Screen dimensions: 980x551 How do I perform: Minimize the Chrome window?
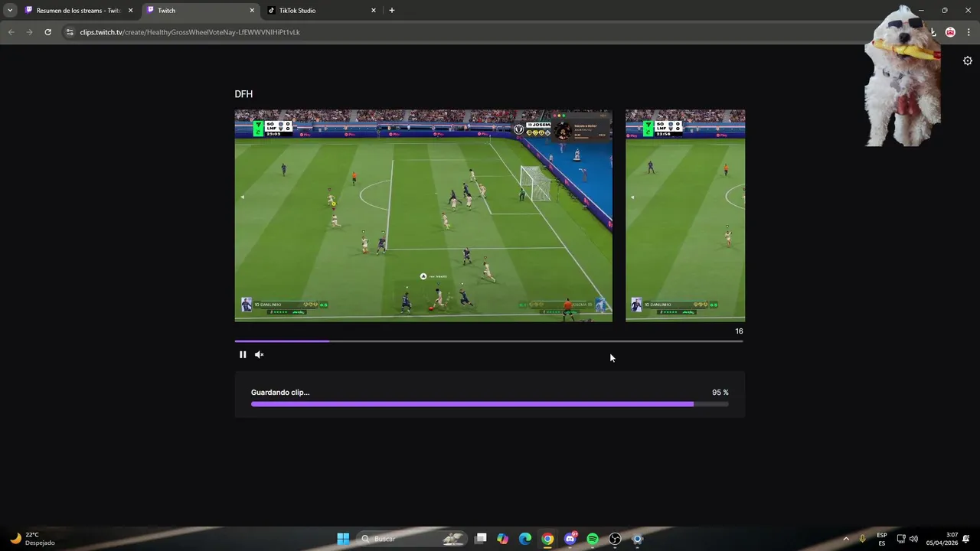(921, 11)
